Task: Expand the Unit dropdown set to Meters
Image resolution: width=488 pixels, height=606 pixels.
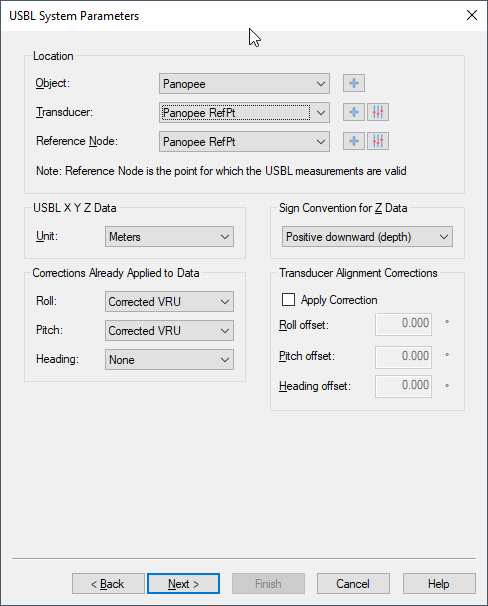Action: tap(169, 237)
